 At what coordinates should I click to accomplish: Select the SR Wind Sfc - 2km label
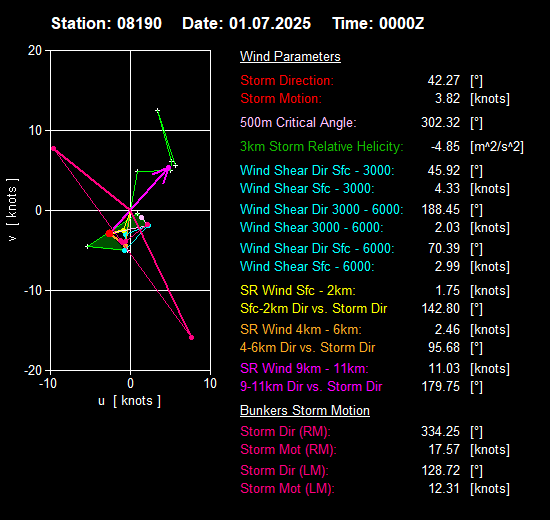pyautogui.click(x=298, y=291)
